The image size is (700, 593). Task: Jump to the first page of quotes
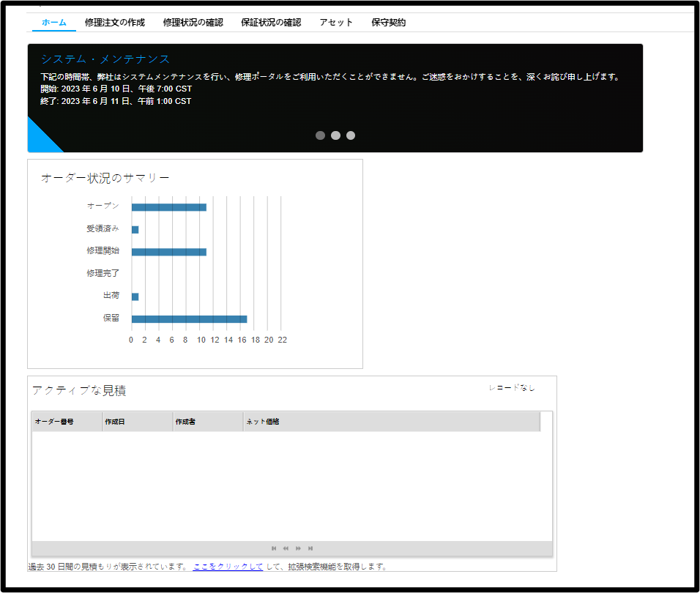tap(274, 548)
